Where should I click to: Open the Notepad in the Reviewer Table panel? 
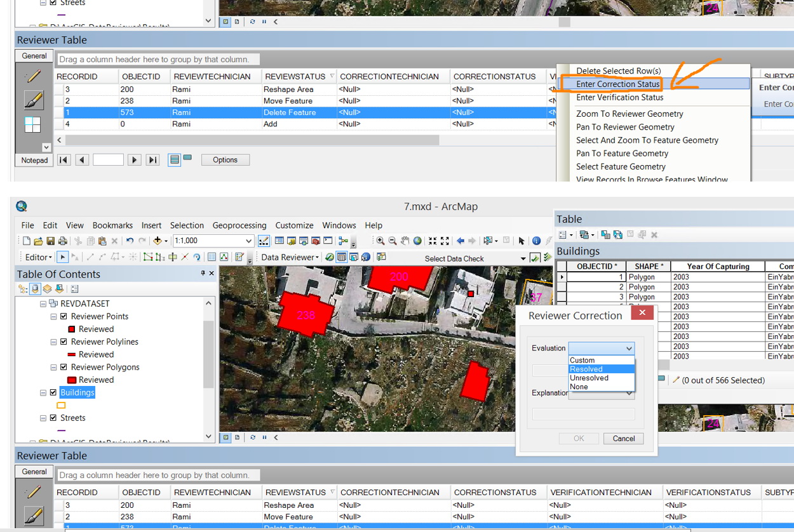tap(34, 160)
